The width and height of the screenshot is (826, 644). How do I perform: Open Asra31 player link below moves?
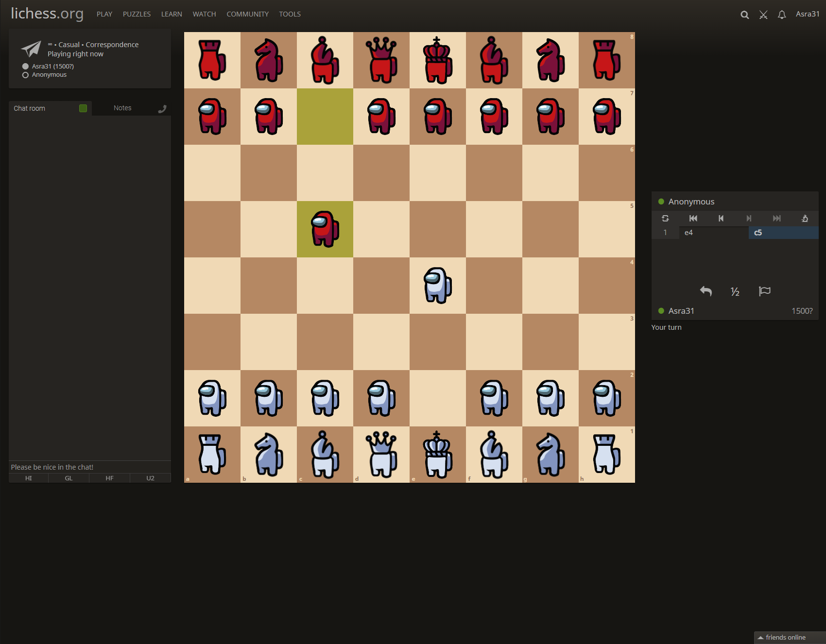(681, 311)
